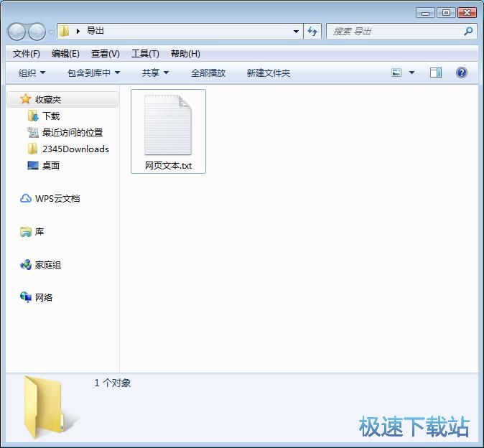484x448 pixels.
Task: Click the 家庭组 homegroup icon
Action: 26,265
